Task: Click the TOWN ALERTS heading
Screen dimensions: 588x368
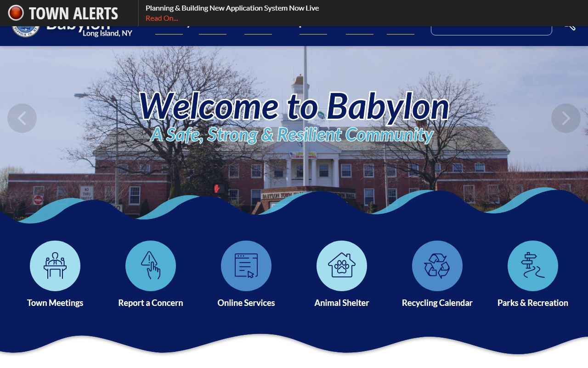Action: pyautogui.click(x=73, y=13)
